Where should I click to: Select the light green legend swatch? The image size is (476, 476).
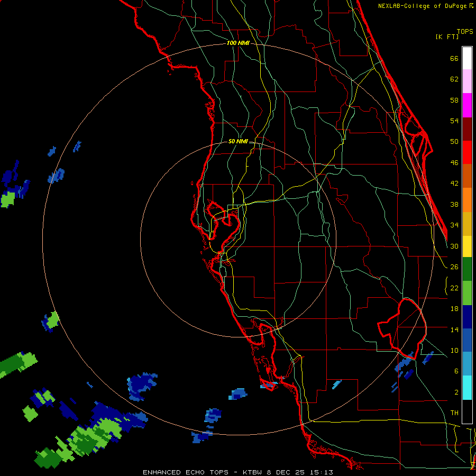[x=467, y=293]
